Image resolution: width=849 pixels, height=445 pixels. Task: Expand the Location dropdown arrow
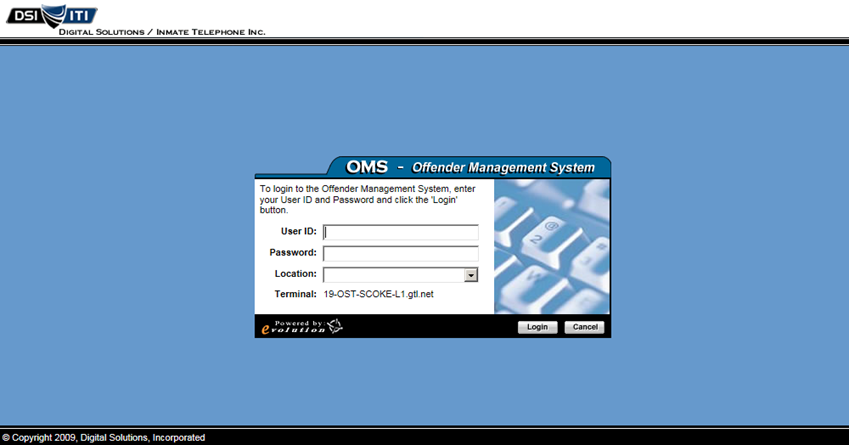tap(471, 275)
